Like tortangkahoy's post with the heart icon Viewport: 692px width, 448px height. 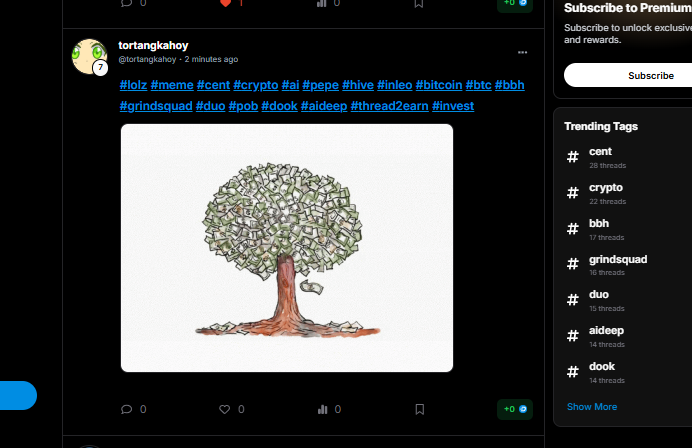point(225,409)
